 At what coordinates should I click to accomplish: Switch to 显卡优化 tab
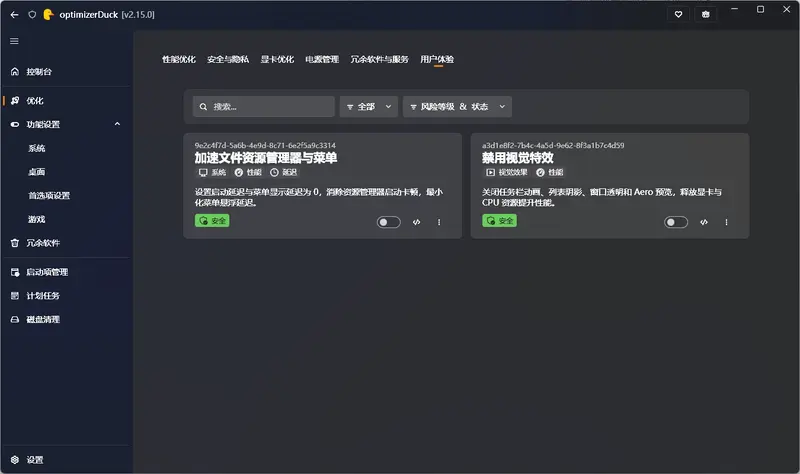pyautogui.click(x=277, y=59)
